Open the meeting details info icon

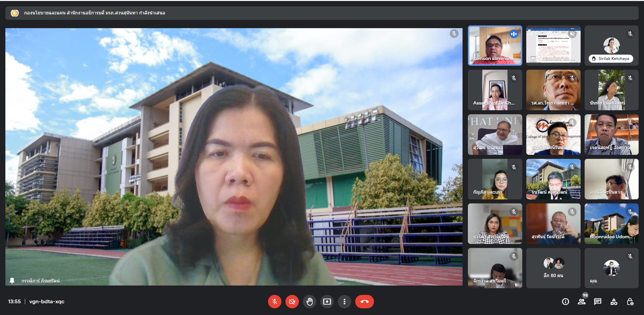[566, 302]
